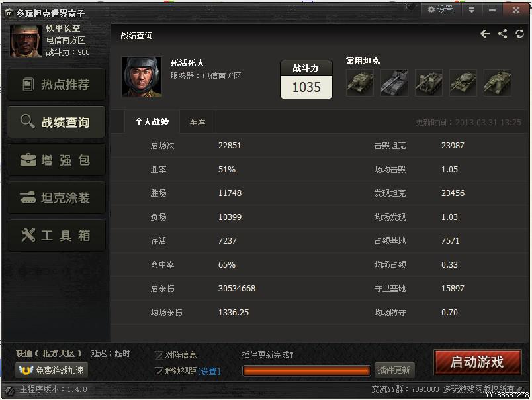Select the first frequently used tank thumbnail
This screenshot has width=532, height=400.
pyautogui.click(x=360, y=83)
